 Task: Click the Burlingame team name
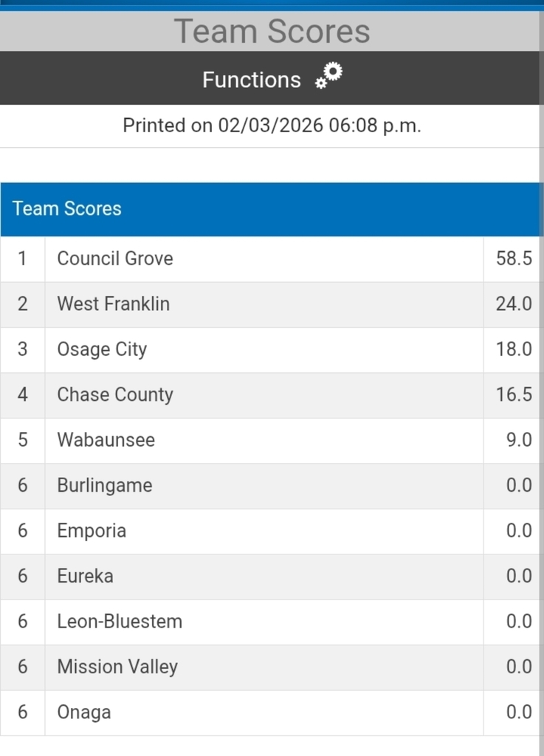(105, 485)
